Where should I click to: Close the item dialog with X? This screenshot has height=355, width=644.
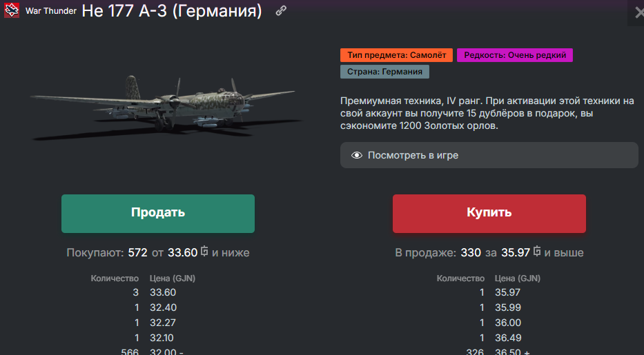click(x=639, y=12)
